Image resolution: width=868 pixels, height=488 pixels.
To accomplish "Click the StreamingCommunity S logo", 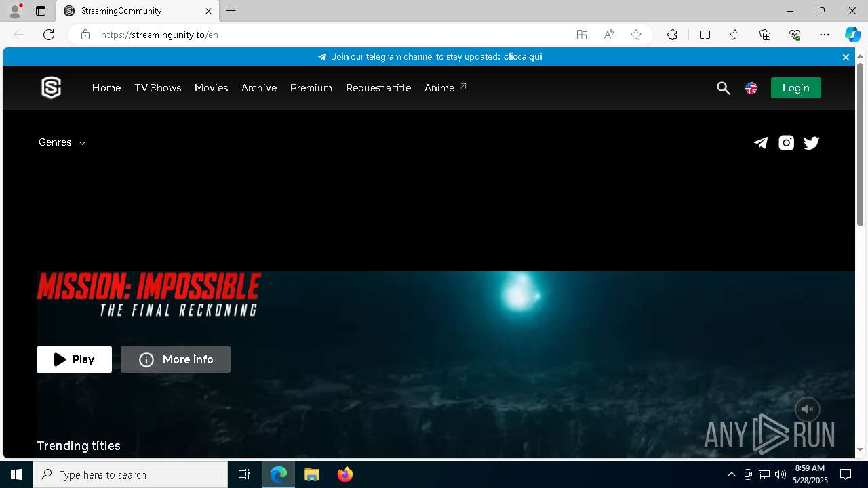I will (52, 88).
